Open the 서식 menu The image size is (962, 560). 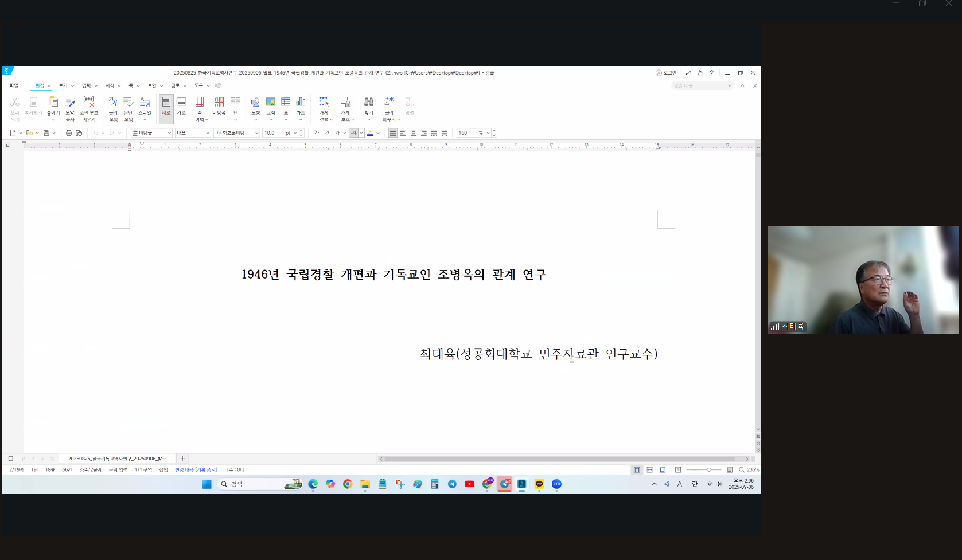[x=110, y=86]
